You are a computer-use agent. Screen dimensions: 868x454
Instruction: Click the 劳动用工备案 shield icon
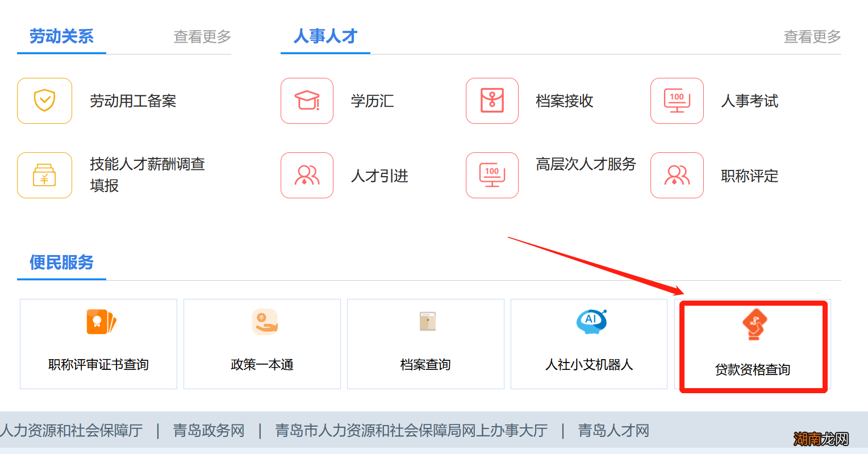[44, 101]
